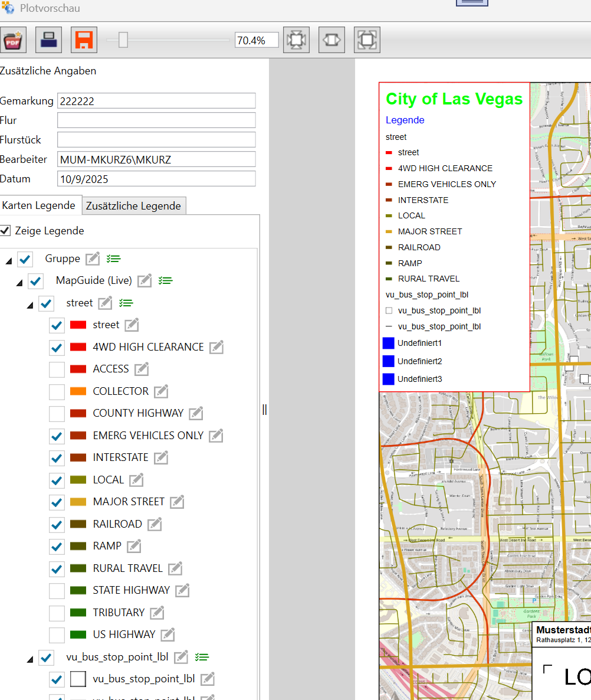
Task: Click the red save diskette icon
Action: tap(84, 40)
